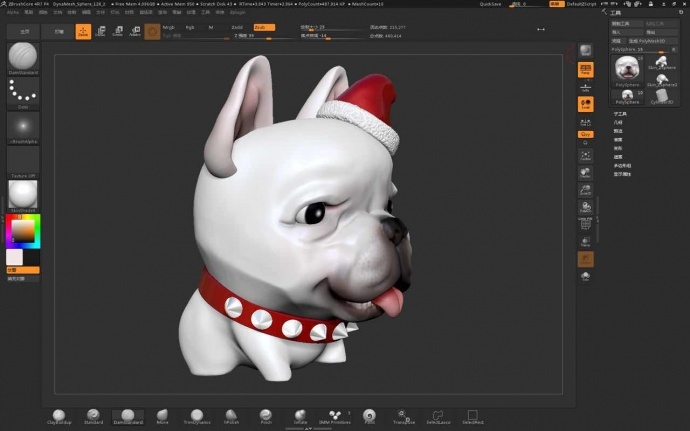The height and width of the screenshot is (431, 690).
Task: Toggle Mrgb mode
Action: pos(169,27)
